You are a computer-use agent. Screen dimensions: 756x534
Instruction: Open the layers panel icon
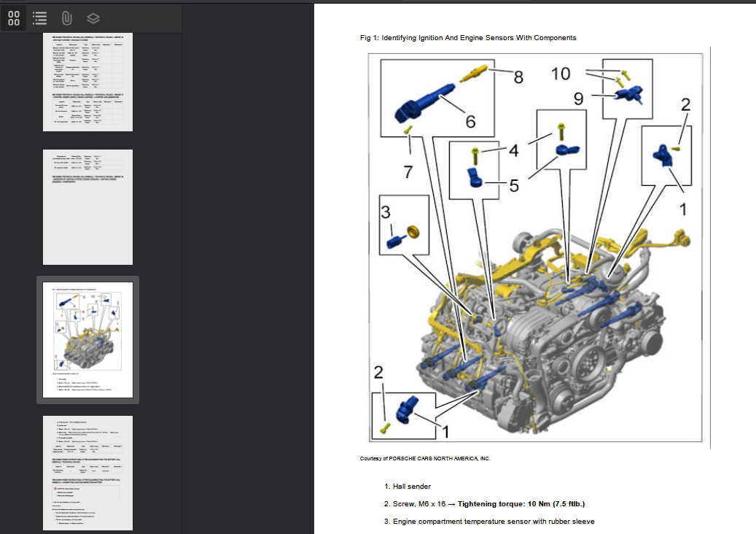[x=93, y=18]
